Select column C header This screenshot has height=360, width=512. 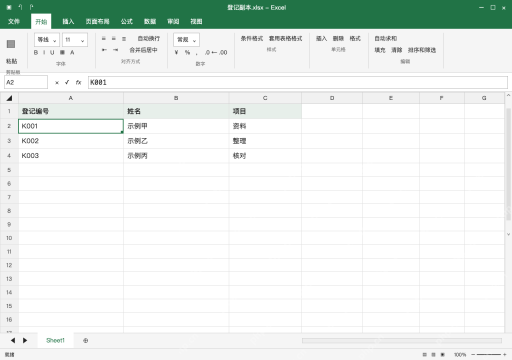coord(265,98)
